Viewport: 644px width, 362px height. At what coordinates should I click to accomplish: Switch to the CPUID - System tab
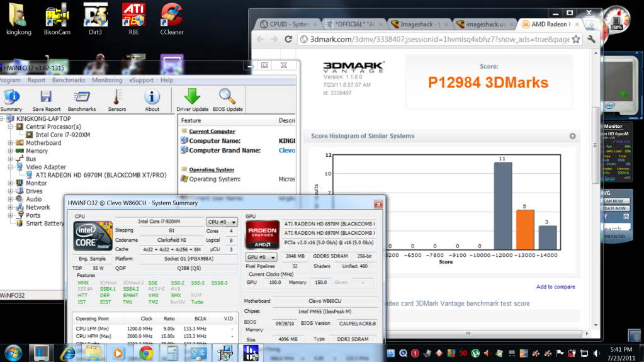pos(289,25)
